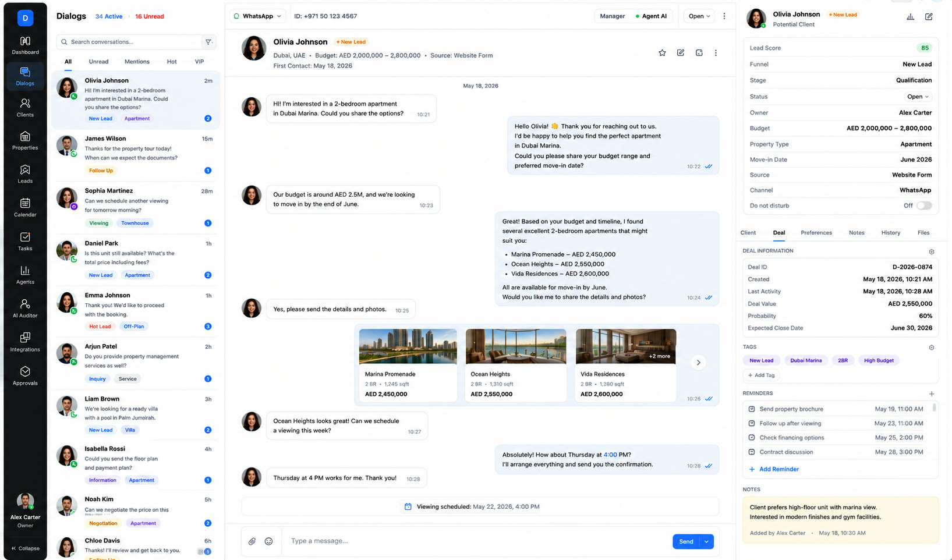Image resolution: width=952 pixels, height=560 pixels.
Task: Open the conversation Open status dropdown
Action: [699, 16]
